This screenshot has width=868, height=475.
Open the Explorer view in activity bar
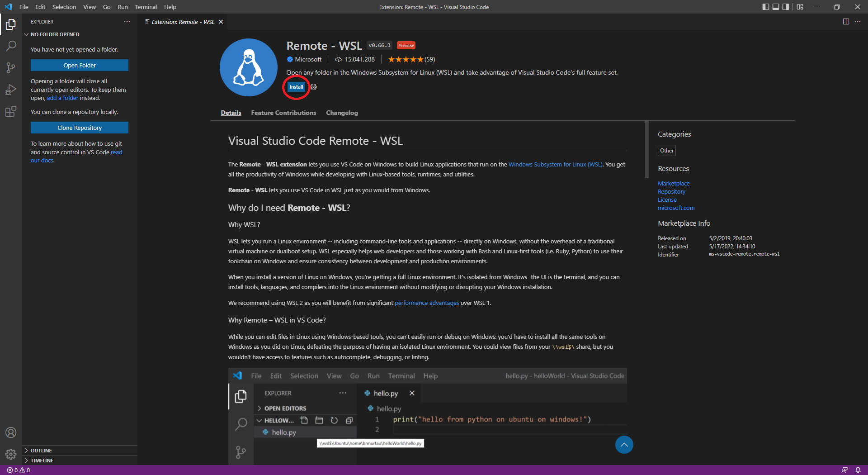click(x=11, y=24)
